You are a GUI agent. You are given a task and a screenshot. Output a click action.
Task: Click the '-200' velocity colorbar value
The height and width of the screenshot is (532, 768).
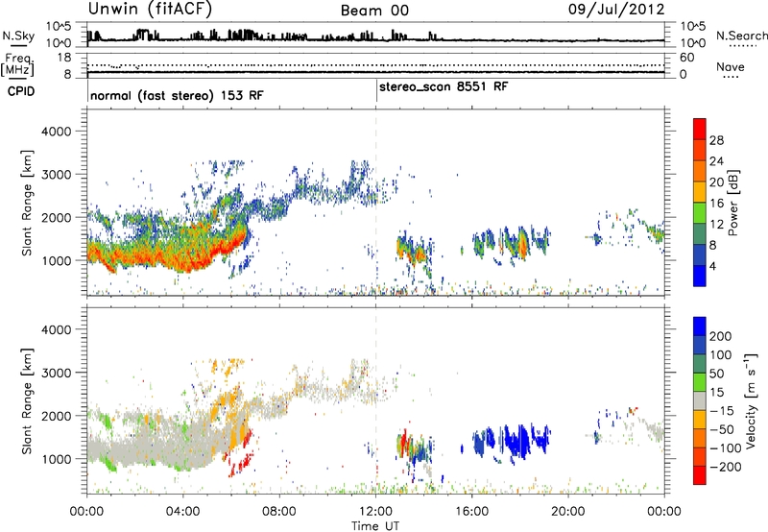(725, 467)
